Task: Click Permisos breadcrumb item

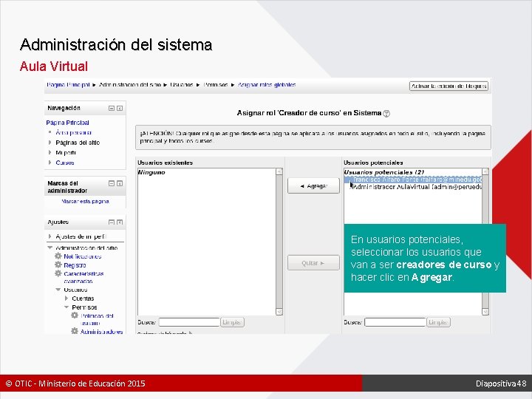Action: 216,85
